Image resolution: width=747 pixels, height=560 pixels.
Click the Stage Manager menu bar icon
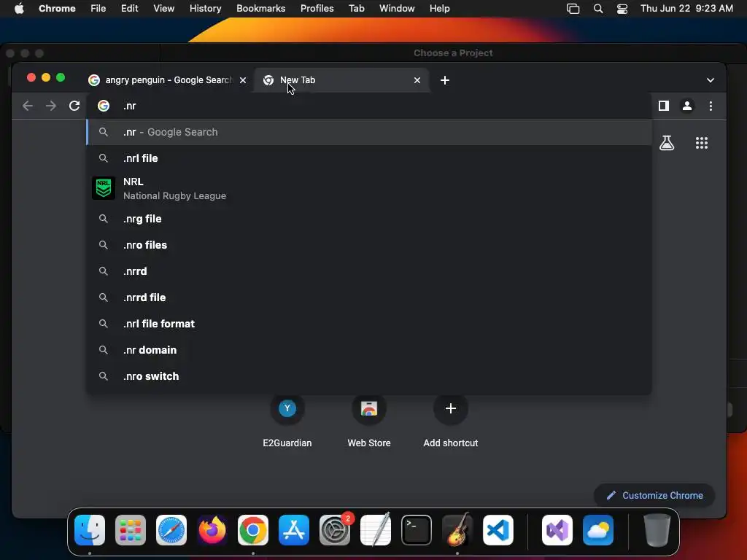coord(573,9)
